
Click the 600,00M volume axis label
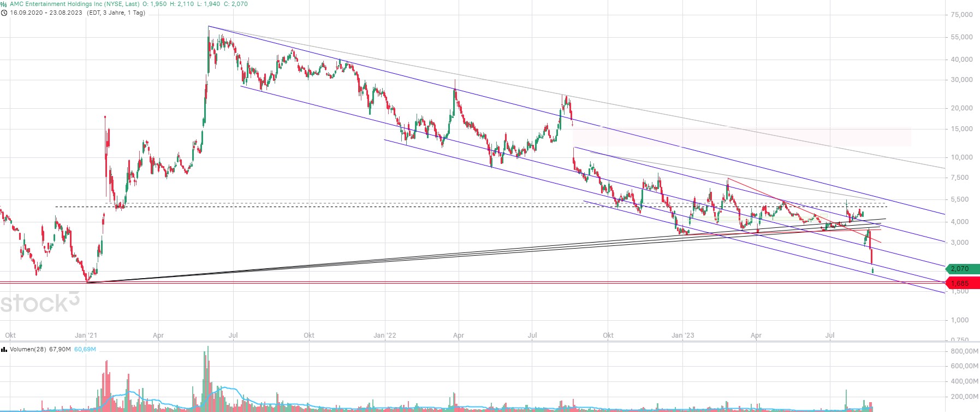tap(964, 366)
